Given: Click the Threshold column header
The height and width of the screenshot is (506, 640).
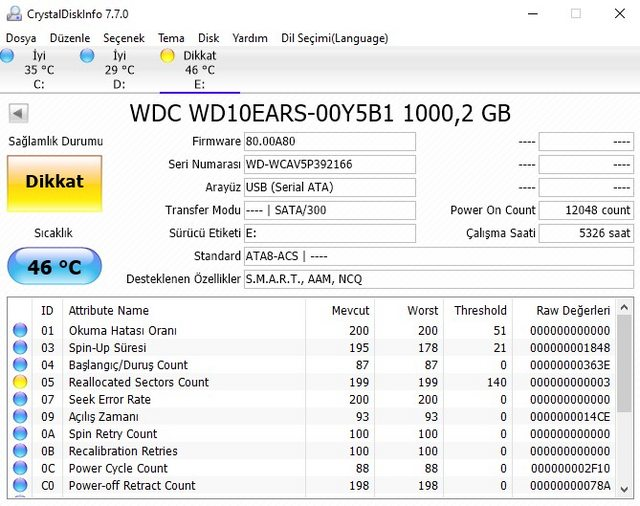Looking at the screenshot, I should [480, 311].
